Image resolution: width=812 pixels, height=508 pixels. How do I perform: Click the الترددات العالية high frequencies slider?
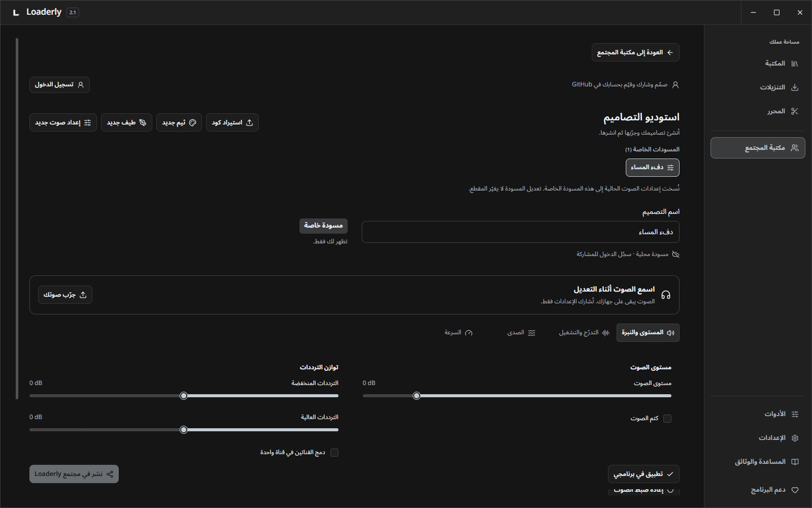(184, 430)
